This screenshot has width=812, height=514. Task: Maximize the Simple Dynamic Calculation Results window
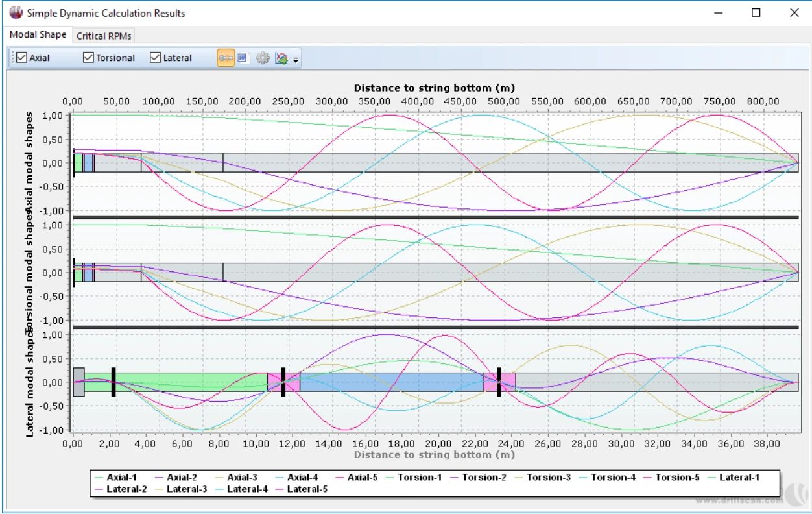point(756,13)
